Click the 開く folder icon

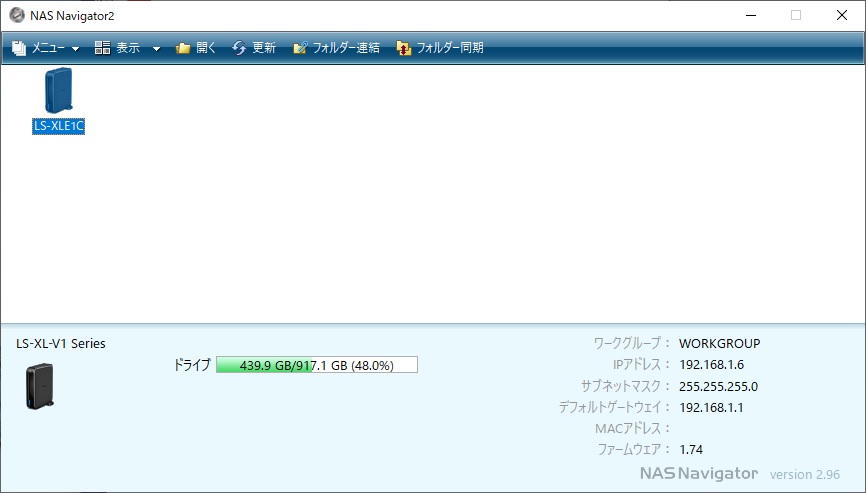pyautogui.click(x=183, y=48)
